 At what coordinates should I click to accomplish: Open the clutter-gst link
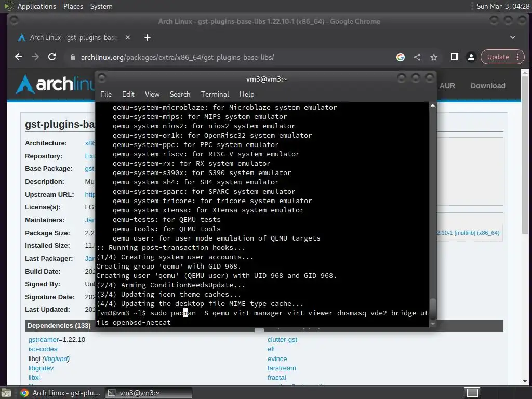click(282, 340)
